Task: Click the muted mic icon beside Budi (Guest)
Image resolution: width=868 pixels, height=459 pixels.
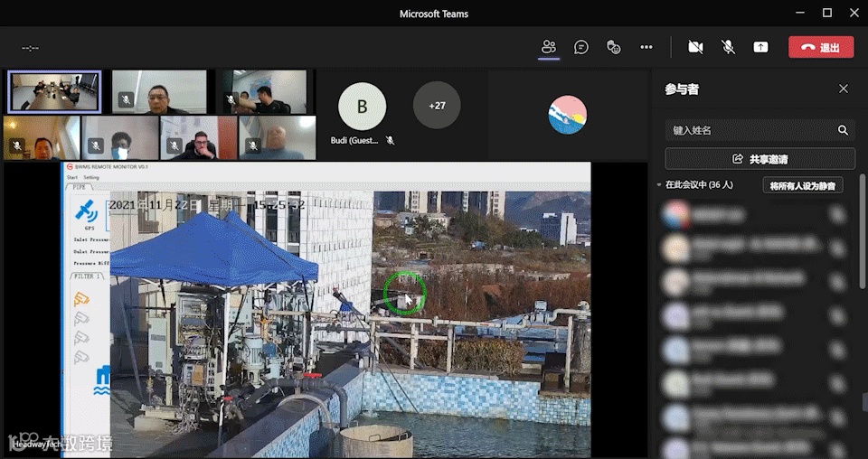Action: (391, 140)
